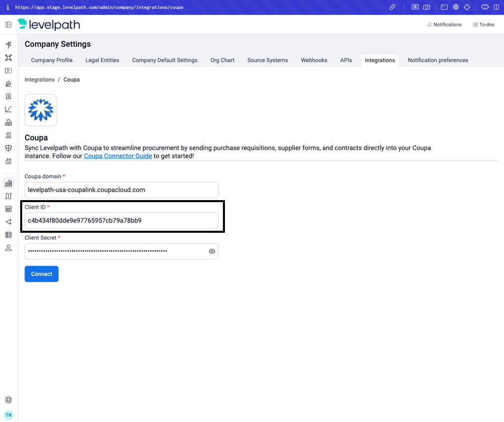
Task: Click the user profile icon in sidebar
Action: coord(8,248)
